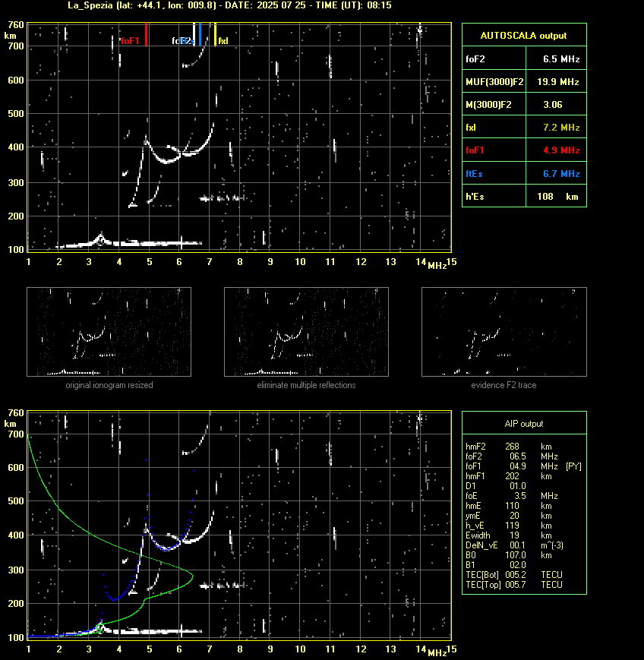Select the ymE value 20
This screenshot has width=644, height=660.
point(514,516)
